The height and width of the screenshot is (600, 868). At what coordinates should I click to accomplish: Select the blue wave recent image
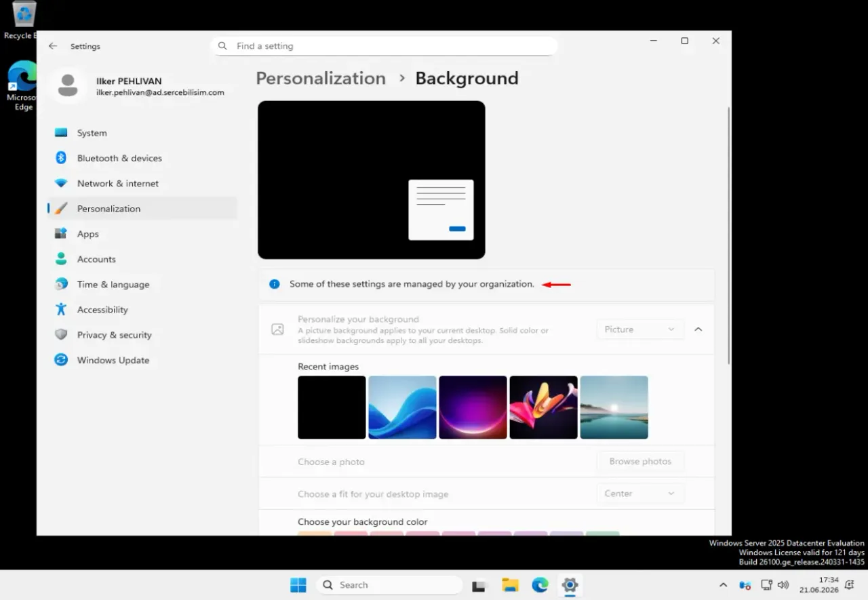pos(402,407)
